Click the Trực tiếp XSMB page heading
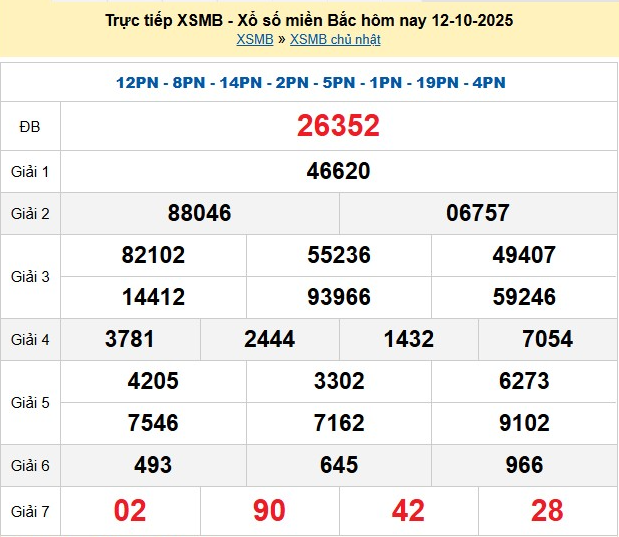Screen dimensions: 619x537 (x=309, y=20)
